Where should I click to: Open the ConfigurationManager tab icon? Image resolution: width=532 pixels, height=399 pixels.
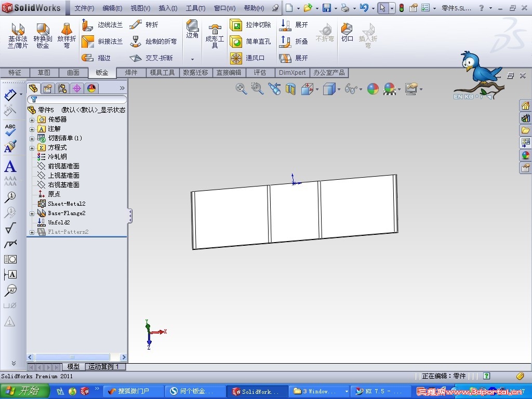click(x=62, y=88)
